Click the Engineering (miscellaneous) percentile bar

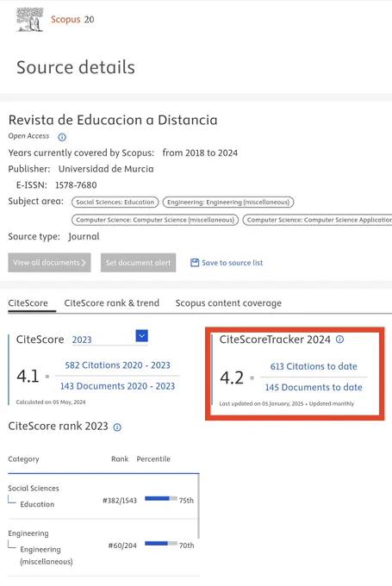[x=161, y=544]
